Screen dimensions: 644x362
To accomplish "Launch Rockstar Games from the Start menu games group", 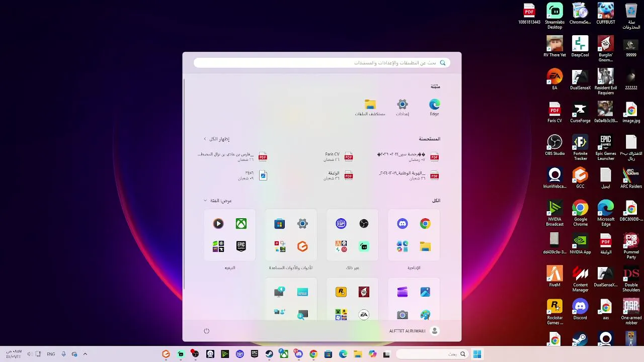I will click(341, 292).
